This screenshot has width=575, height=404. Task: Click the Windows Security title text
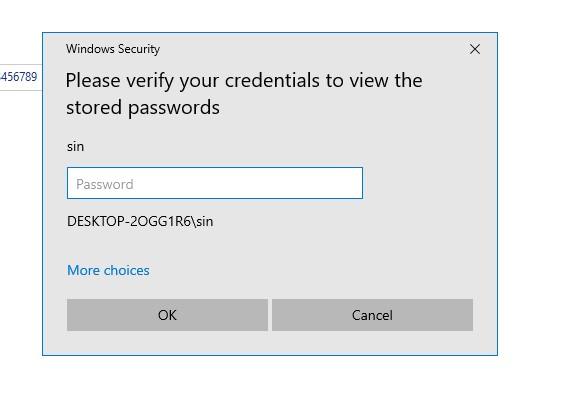tap(113, 49)
